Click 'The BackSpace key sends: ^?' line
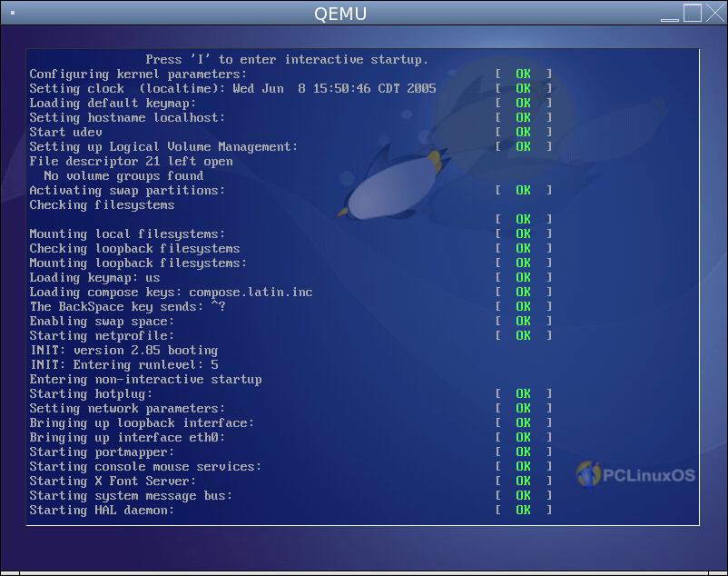 point(127,306)
